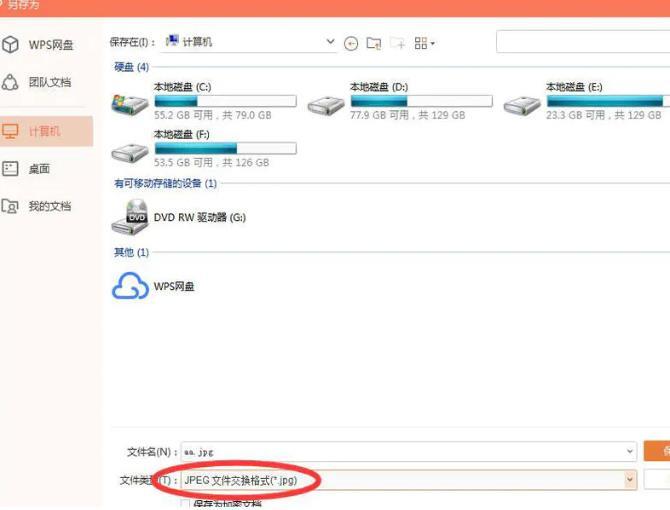670x510 pixels.
Task: Expand the 文件名 dropdown arrow
Action: click(629, 451)
